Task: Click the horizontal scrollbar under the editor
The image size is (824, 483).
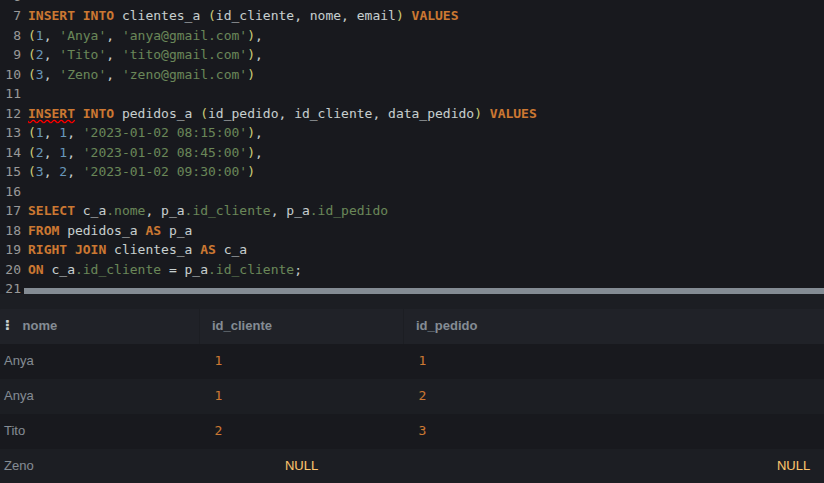Action: click(424, 291)
